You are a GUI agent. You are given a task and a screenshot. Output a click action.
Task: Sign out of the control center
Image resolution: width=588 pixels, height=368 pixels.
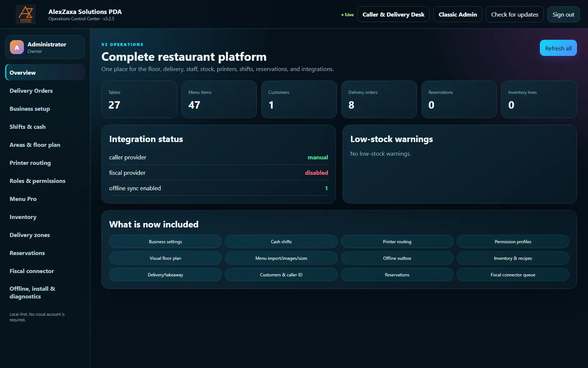coord(563,14)
